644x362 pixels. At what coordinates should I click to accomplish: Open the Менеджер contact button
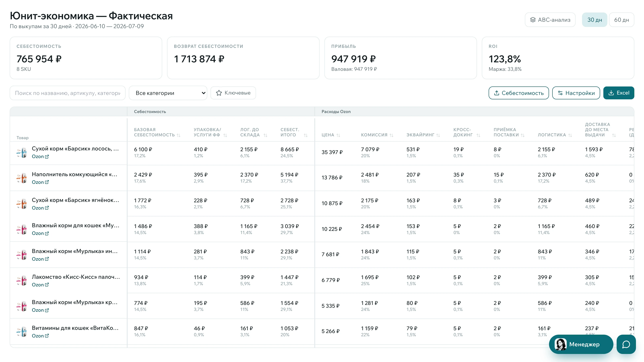[581, 344]
